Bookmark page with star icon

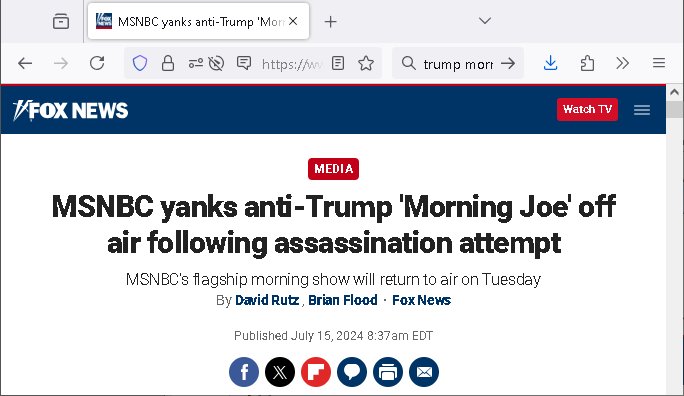coord(366,63)
